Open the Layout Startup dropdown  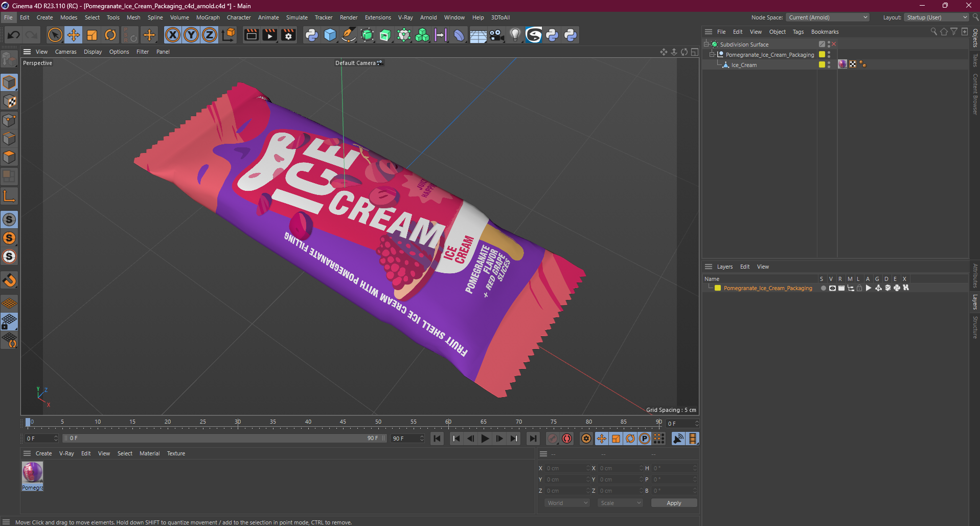(937, 17)
